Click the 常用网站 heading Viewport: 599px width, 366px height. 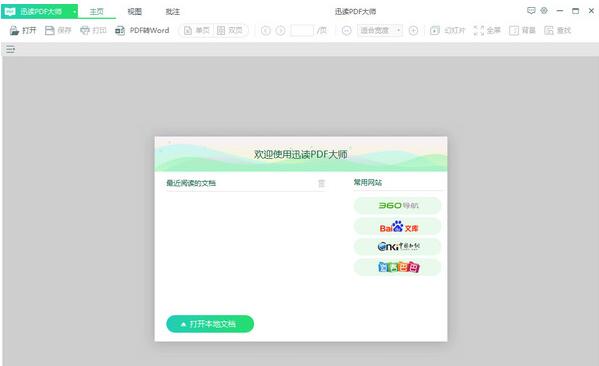coord(367,183)
